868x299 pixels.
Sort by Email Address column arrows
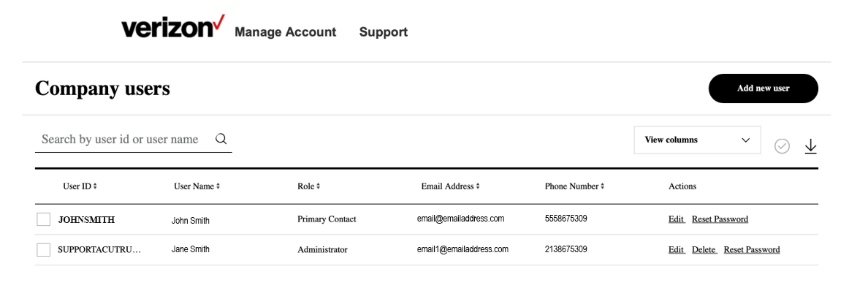click(x=478, y=186)
